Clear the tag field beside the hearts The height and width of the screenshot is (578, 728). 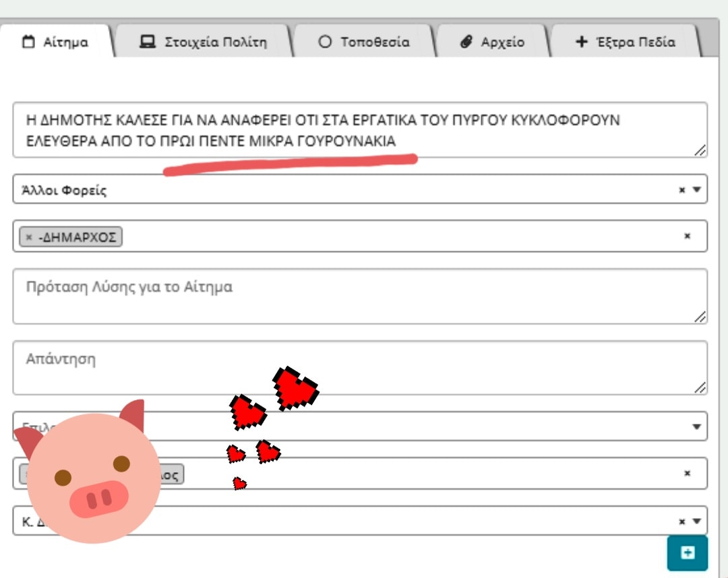[x=687, y=474]
